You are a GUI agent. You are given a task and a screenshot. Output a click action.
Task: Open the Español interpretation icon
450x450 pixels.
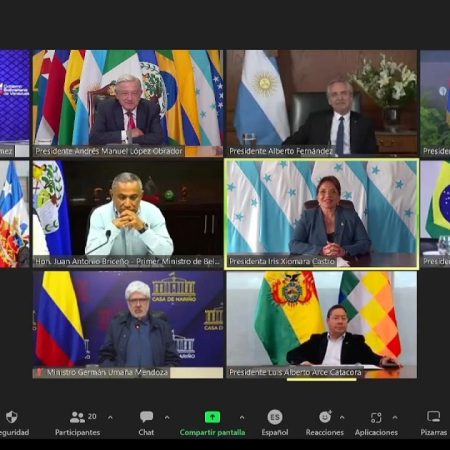click(275, 417)
